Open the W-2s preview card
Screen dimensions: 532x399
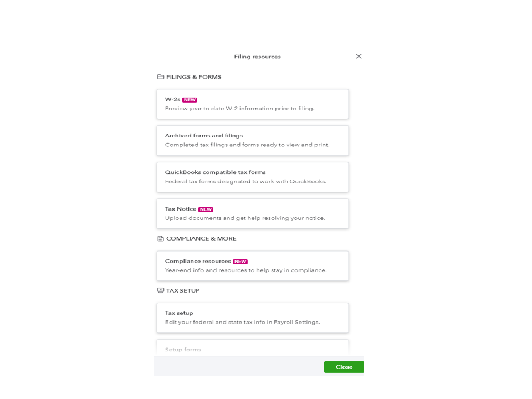pos(253,104)
